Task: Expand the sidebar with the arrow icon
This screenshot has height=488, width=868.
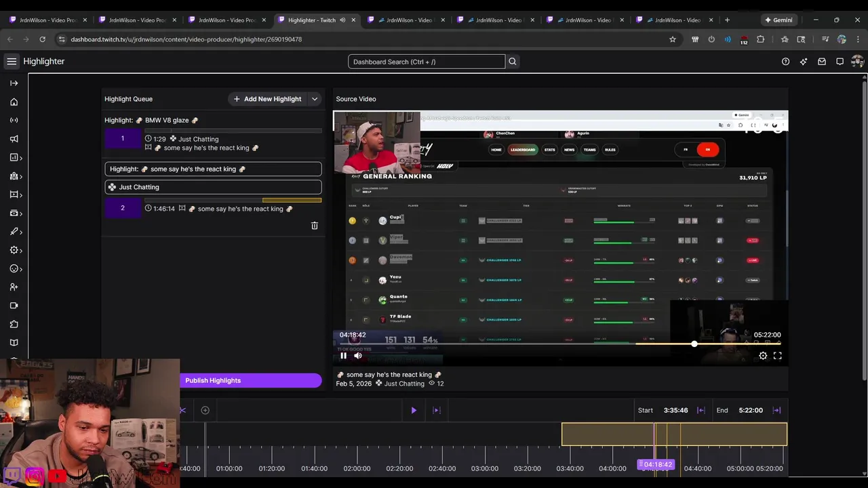Action: [x=14, y=83]
